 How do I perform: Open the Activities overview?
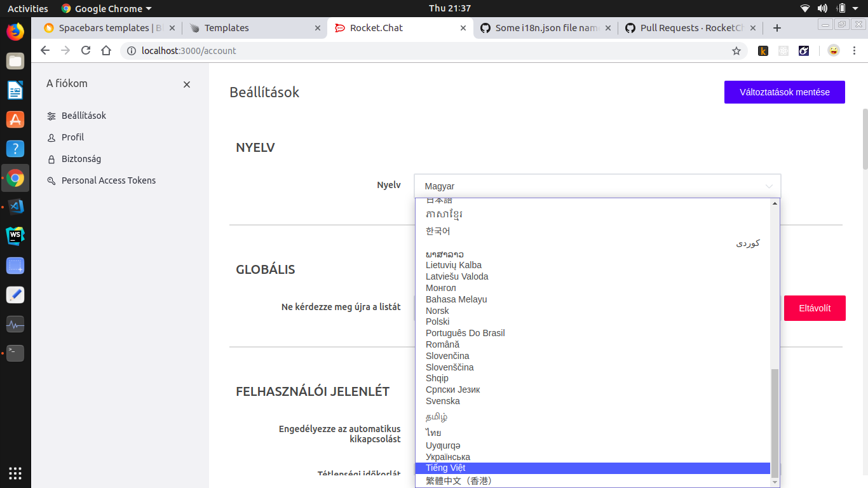point(27,8)
